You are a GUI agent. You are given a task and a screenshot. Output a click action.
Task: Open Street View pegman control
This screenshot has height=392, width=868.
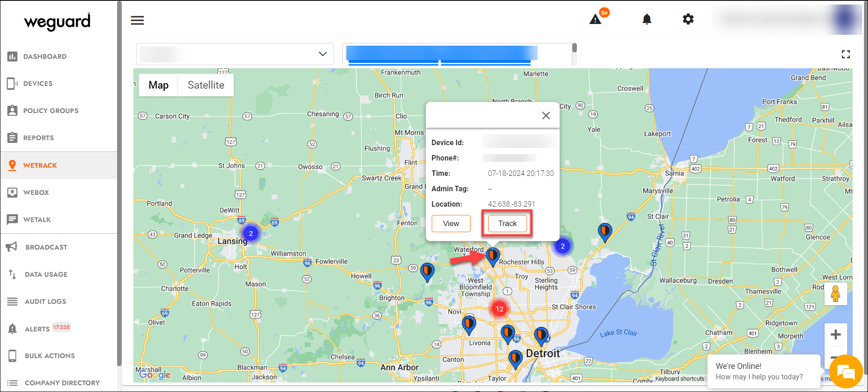click(x=835, y=294)
